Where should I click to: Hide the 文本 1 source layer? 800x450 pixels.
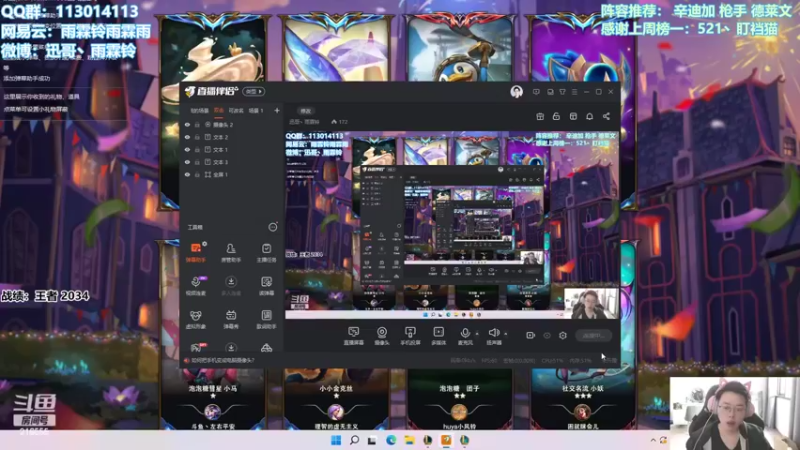tap(187, 149)
